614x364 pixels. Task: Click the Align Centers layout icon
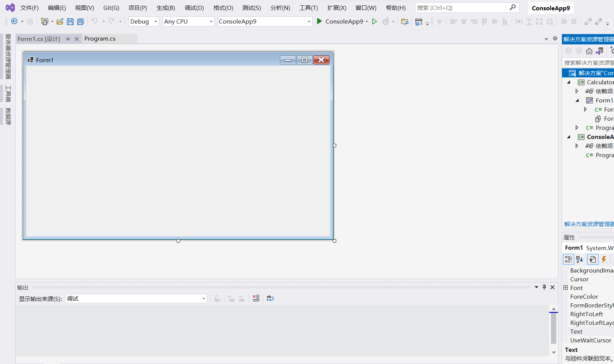pos(464,22)
